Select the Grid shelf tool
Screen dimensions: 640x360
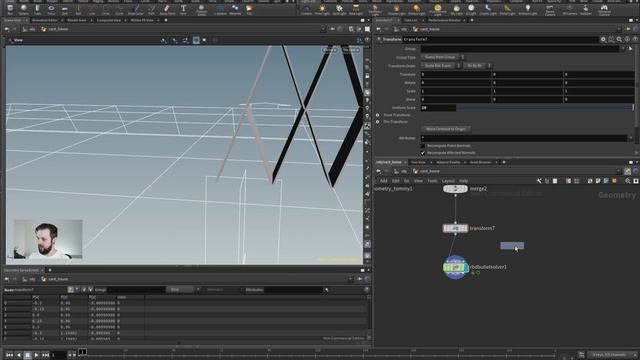[x=64, y=9]
